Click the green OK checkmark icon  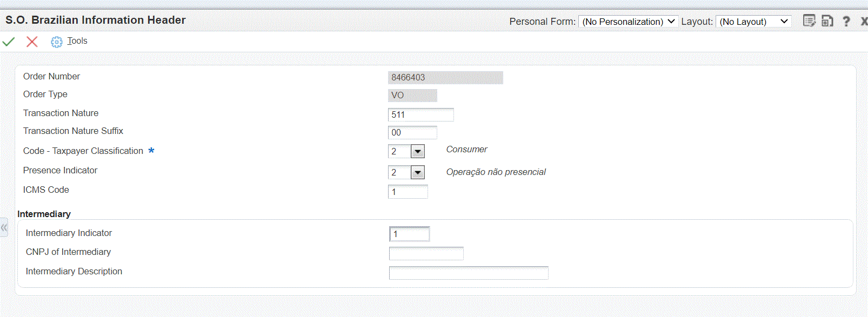pos(9,42)
